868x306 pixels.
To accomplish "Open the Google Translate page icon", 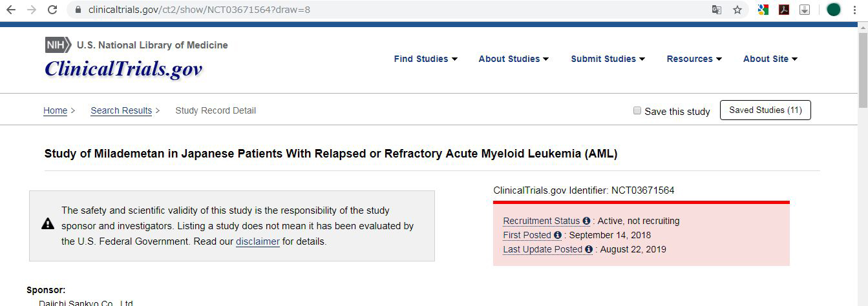I will pyautogui.click(x=717, y=10).
